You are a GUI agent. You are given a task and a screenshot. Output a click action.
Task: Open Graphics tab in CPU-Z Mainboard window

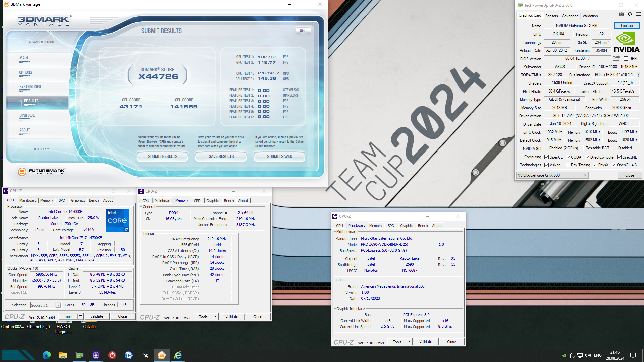click(407, 226)
